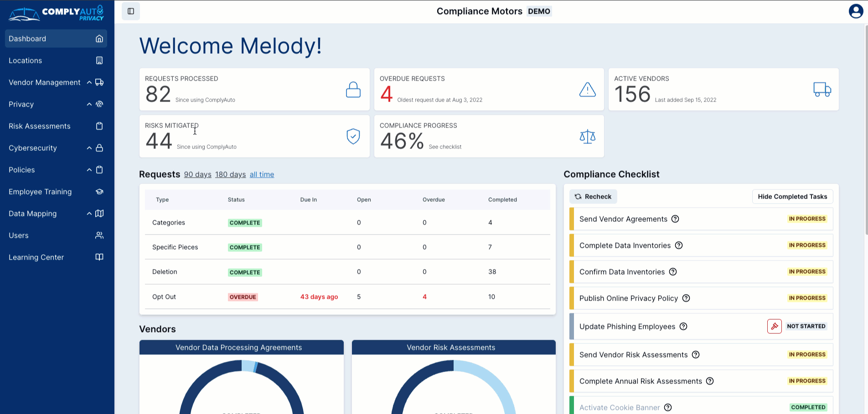Click the '43 days ago' due text
Image resolution: width=868 pixels, height=414 pixels.
click(x=319, y=297)
